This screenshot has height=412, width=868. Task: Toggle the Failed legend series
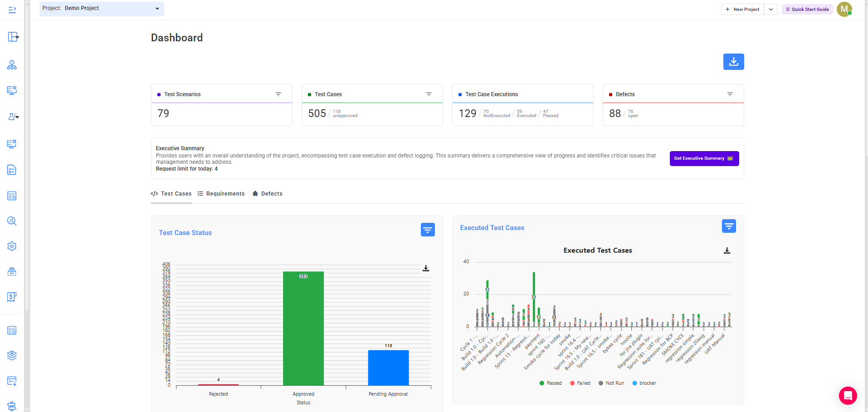(x=580, y=383)
